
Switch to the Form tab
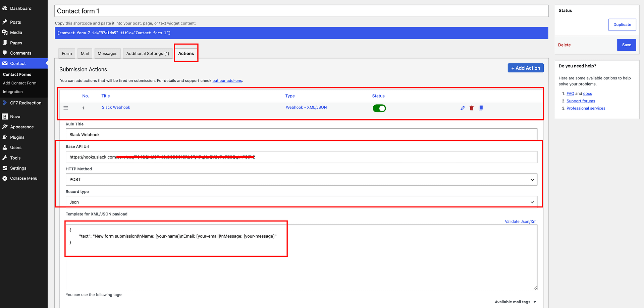point(67,54)
